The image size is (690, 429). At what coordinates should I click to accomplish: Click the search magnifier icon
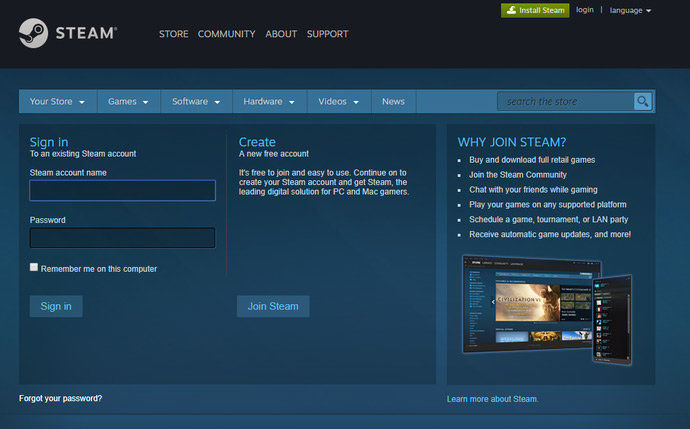tap(642, 102)
